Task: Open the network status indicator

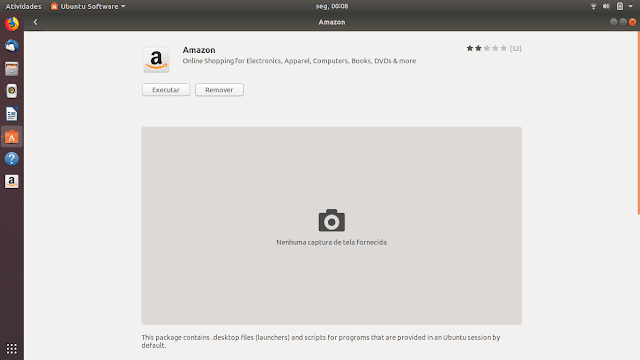Action: [x=593, y=6]
